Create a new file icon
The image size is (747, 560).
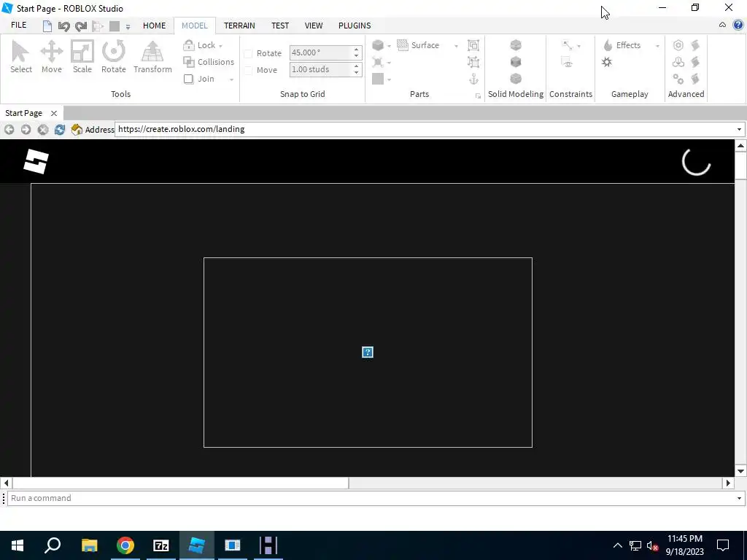point(47,26)
